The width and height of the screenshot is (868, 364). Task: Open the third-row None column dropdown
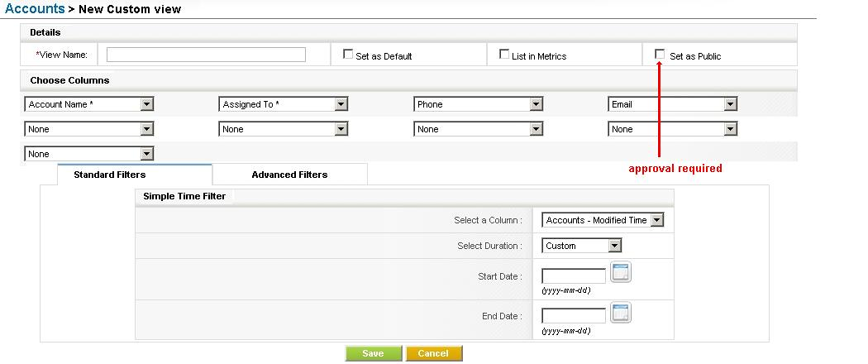pos(89,154)
